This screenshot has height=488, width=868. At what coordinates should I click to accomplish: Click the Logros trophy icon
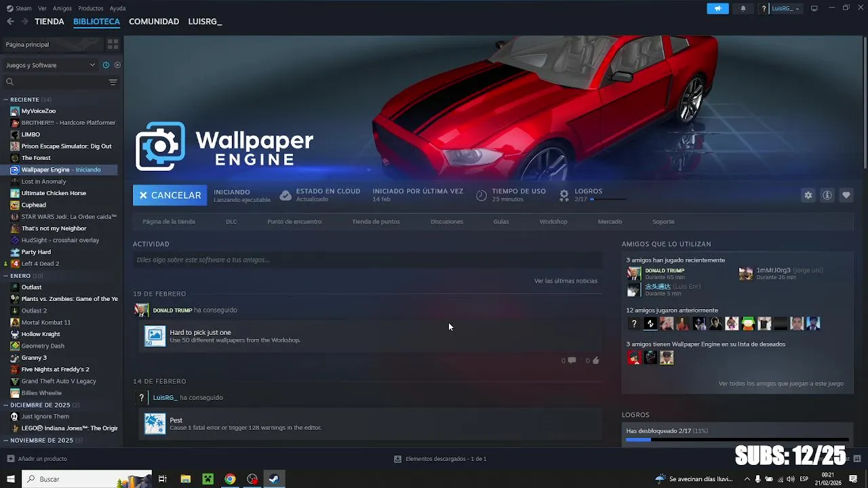564,195
